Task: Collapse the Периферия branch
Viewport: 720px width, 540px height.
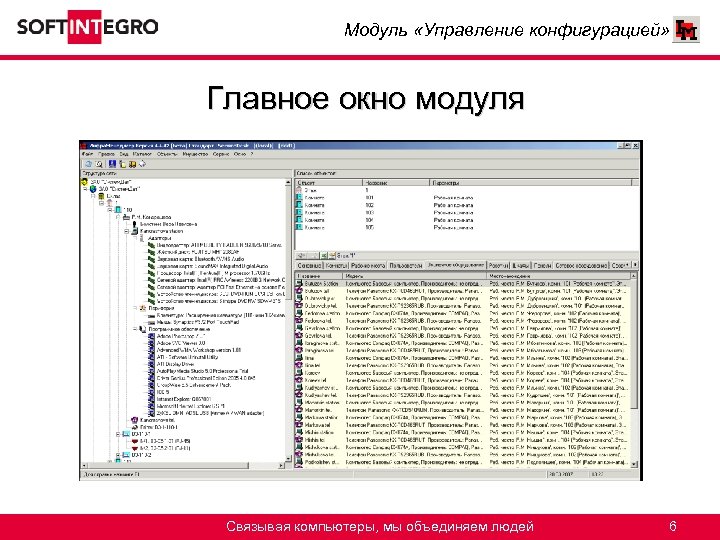Action: (135, 308)
